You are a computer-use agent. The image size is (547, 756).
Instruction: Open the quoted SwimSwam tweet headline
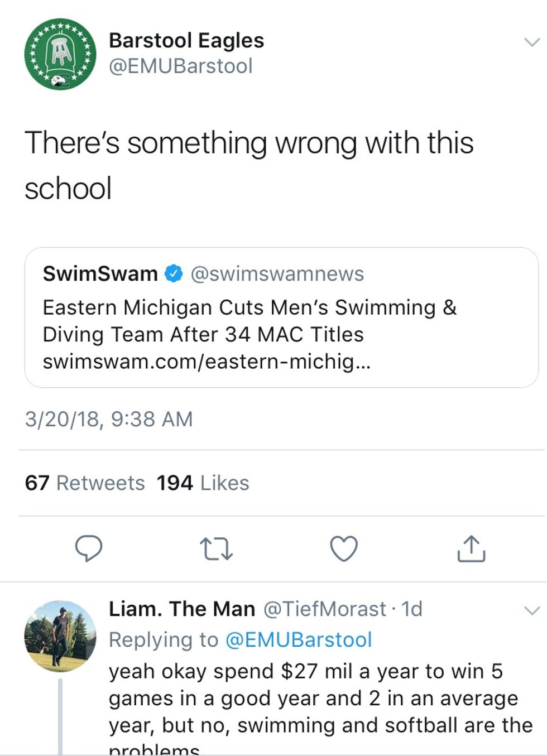tap(249, 321)
